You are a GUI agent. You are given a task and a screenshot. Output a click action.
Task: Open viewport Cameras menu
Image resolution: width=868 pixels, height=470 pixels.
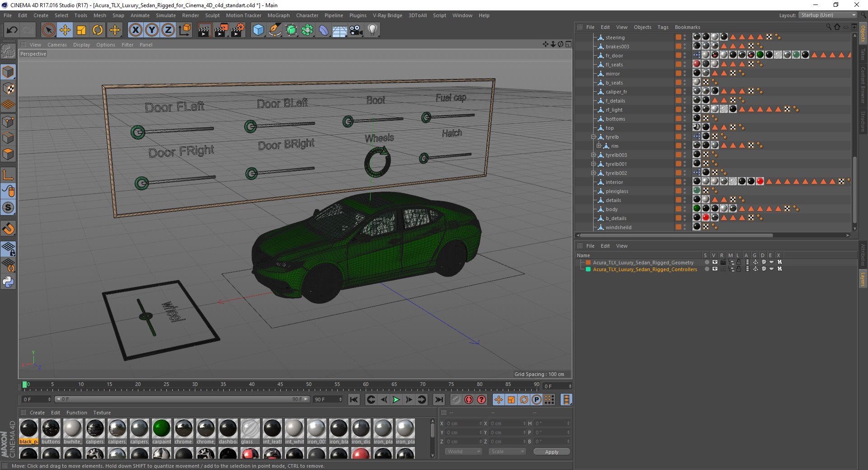pos(57,45)
